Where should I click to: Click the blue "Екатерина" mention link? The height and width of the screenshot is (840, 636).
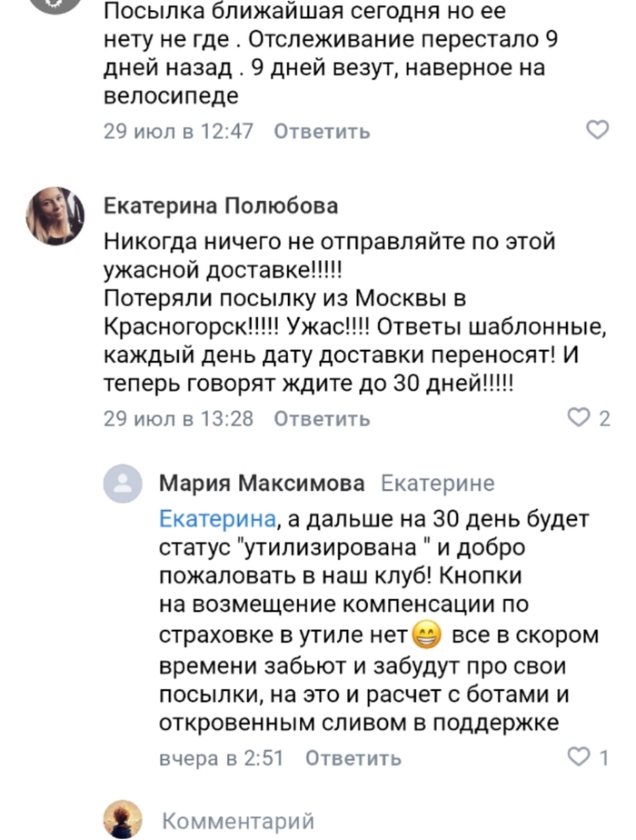click(216, 519)
